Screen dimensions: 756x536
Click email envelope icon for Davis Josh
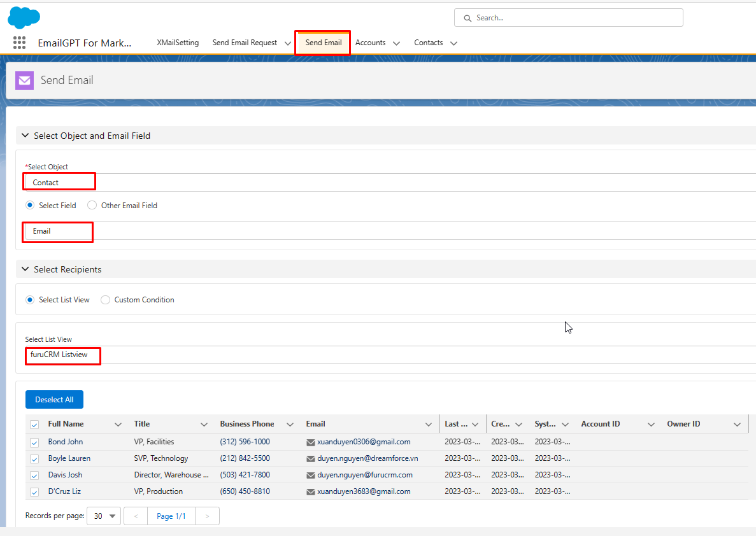click(x=311, y=476)
